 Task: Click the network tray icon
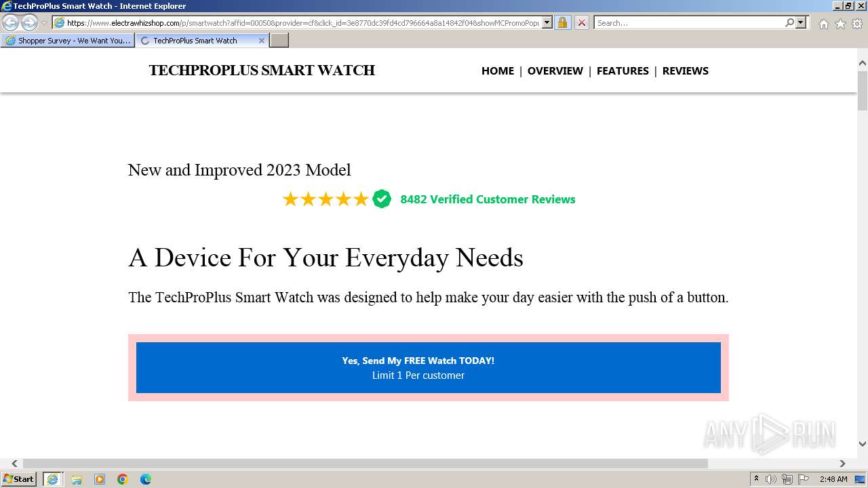pos(787,479)
